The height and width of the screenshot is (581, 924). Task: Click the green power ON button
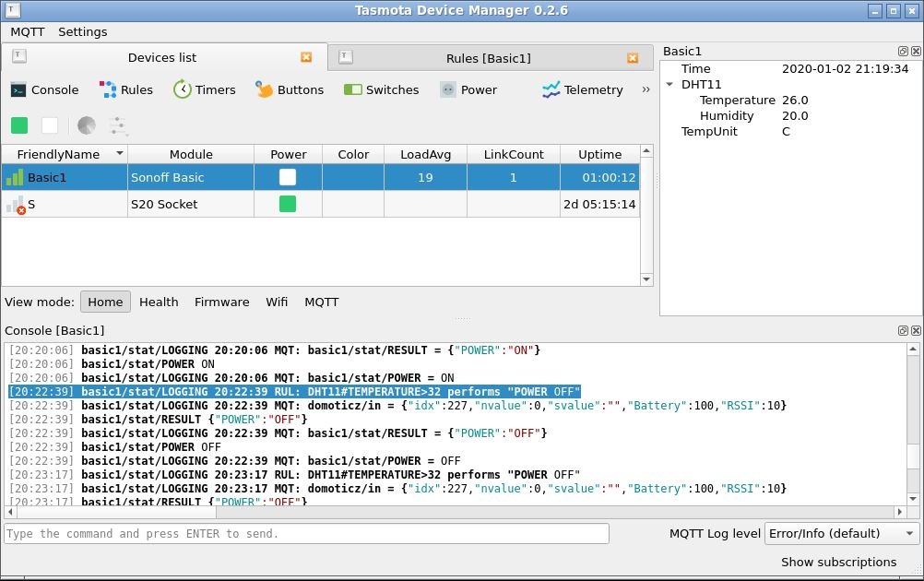point(19,125)
